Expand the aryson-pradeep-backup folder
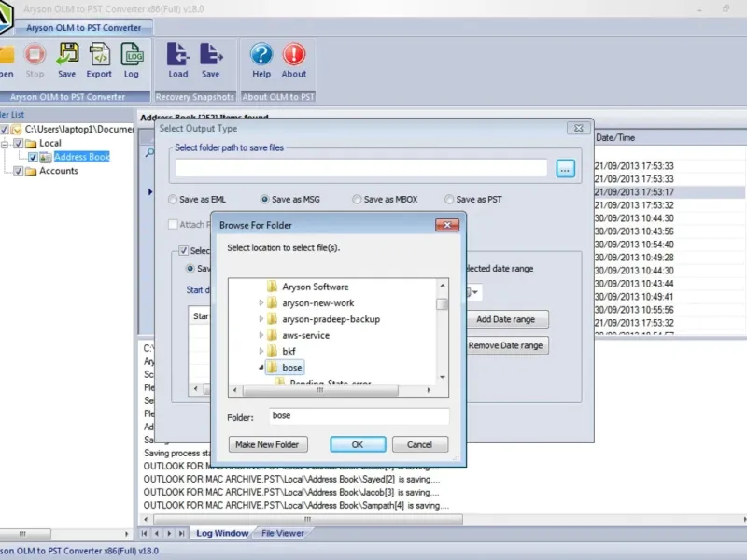 pos(261,319)
